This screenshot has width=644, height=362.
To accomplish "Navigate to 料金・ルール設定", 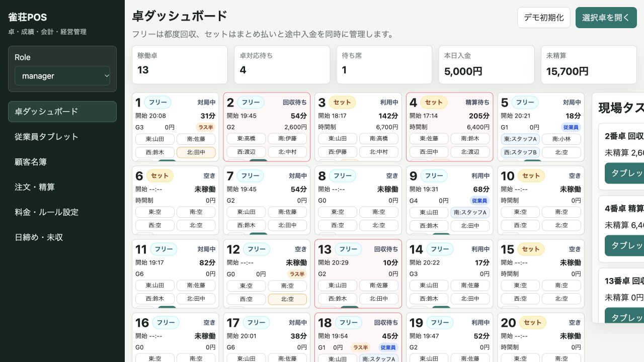I will [62, 212].
